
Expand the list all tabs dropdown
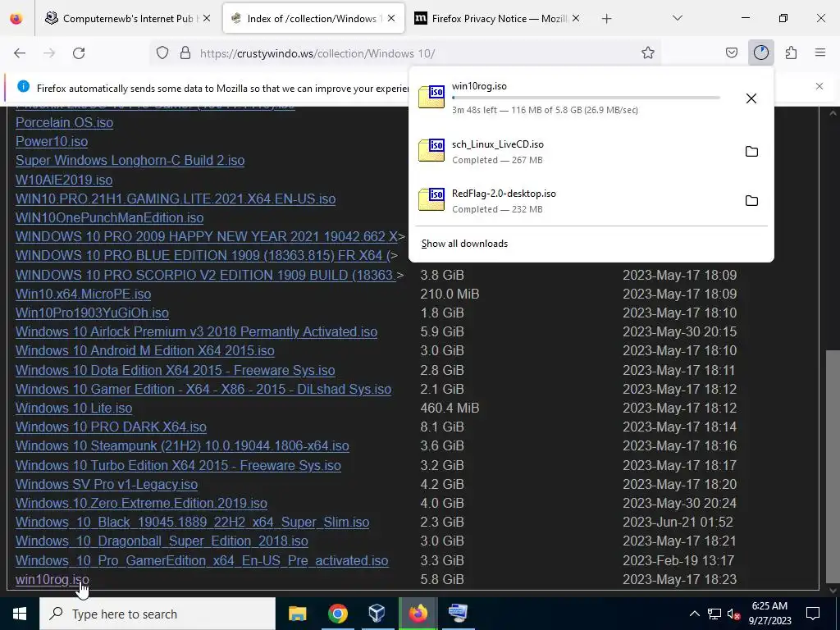tap(677, 18)
